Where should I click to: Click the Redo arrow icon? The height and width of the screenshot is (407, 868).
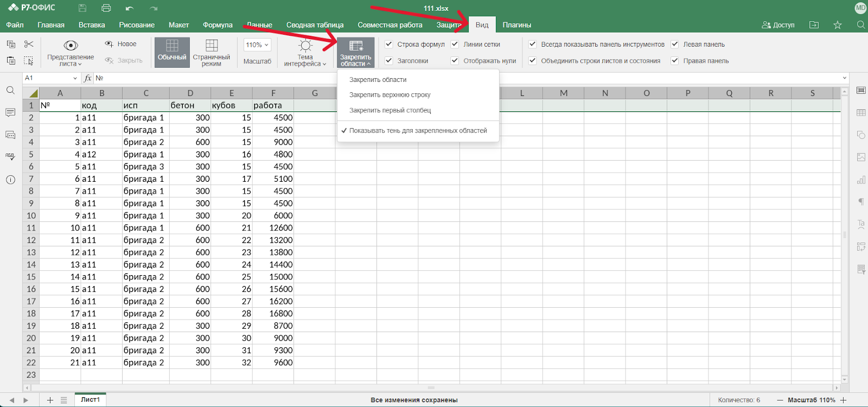(154, 8)
